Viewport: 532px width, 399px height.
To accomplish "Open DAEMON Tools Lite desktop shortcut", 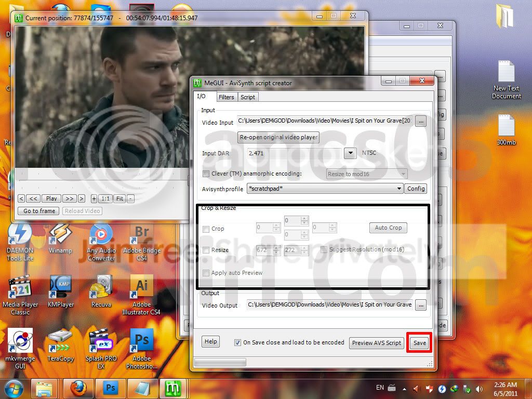I will coord(20,242).
